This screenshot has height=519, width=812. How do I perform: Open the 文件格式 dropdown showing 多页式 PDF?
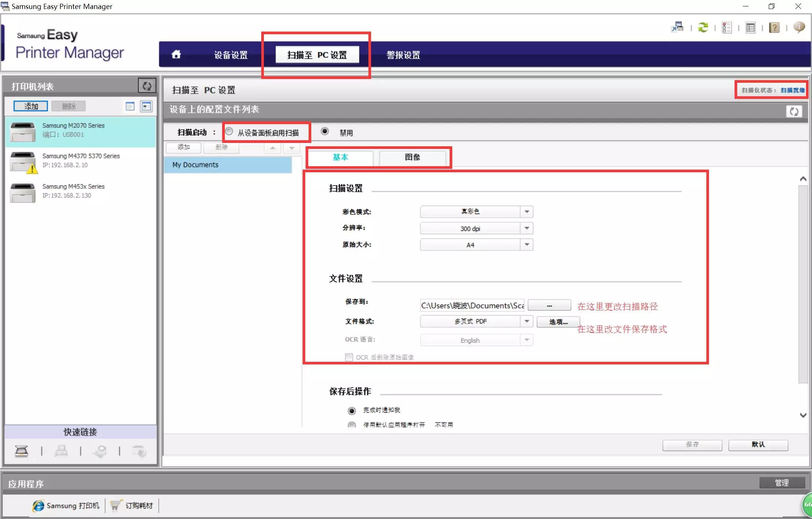[x=476, y=321]
